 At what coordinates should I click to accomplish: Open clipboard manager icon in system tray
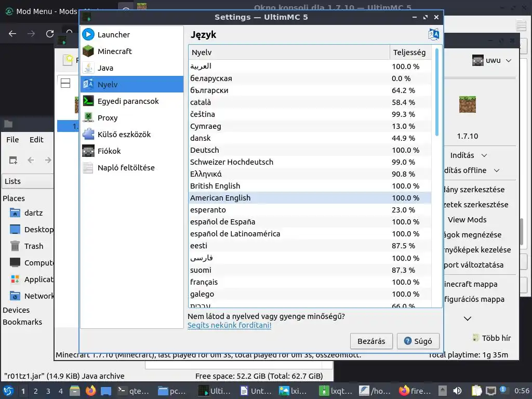pos(477,391)
